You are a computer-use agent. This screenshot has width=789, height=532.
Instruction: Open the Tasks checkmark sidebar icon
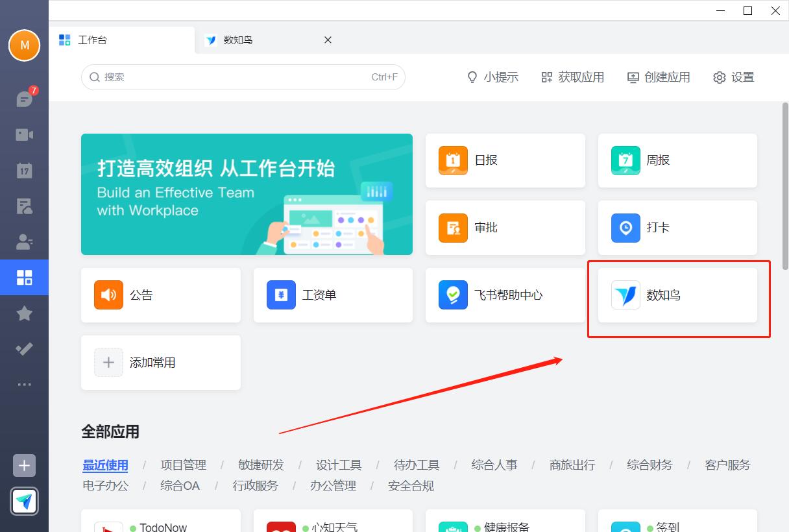pos(24,349)
